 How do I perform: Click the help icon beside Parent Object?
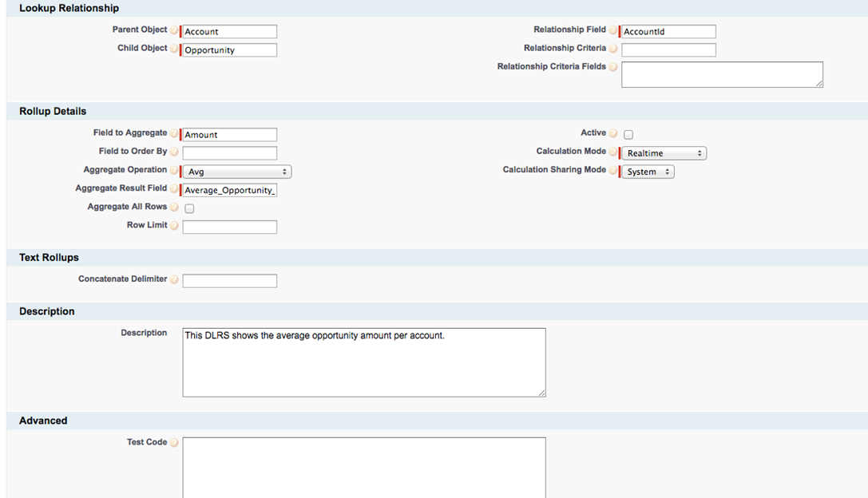tap(174, 30)
